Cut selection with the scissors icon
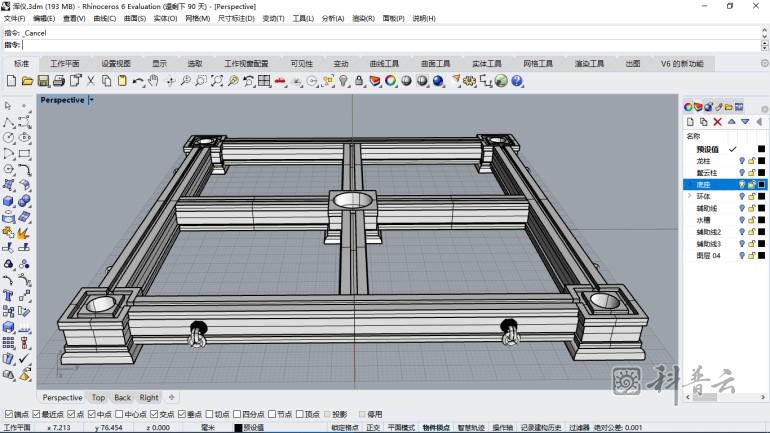The image size is (770, 433). point(91,81)
